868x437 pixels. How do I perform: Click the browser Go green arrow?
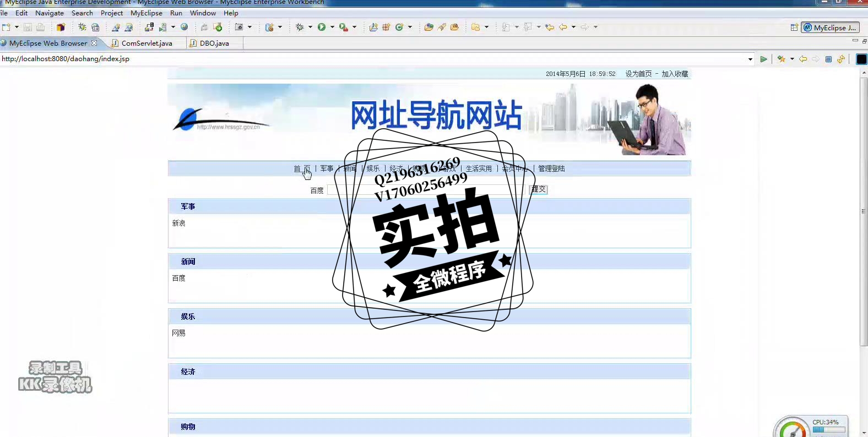[763, 59]
